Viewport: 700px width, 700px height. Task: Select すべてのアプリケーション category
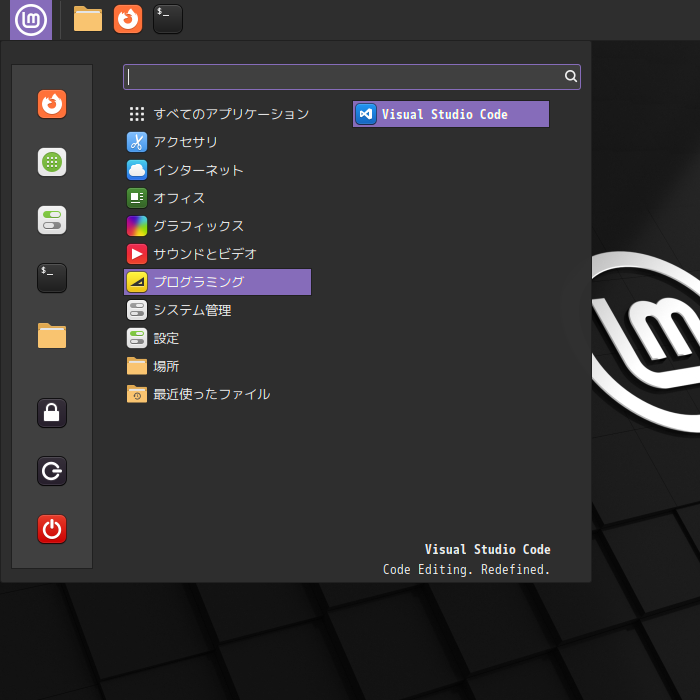click(217, 114)
